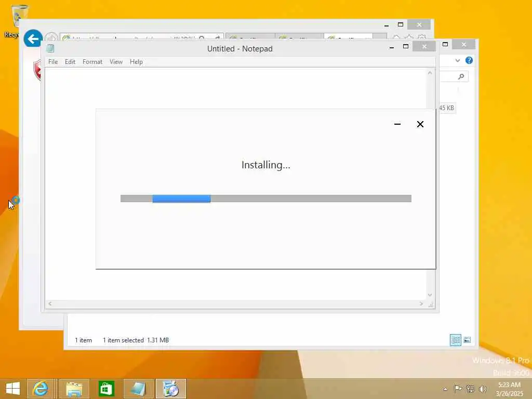Open the Windows Store taskbar icon
Image resolution: width=532 pixels, height=399 pixels.
pyautogui.click(x=106, y=389)
